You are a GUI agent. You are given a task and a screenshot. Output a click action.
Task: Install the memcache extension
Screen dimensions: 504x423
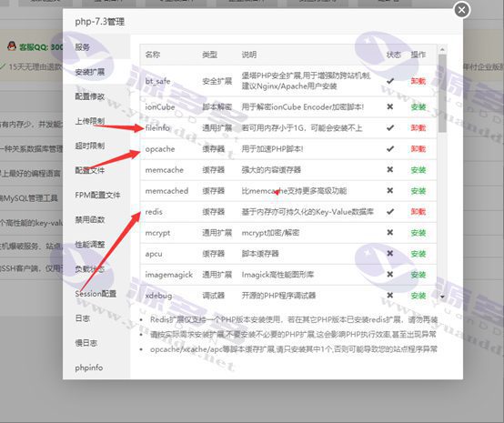coord(418,170)
